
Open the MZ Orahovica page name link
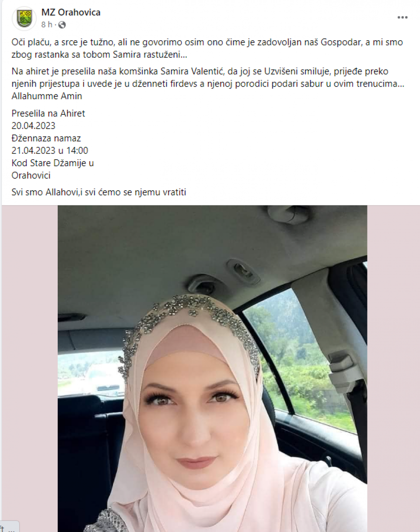[x=71, y=12]
